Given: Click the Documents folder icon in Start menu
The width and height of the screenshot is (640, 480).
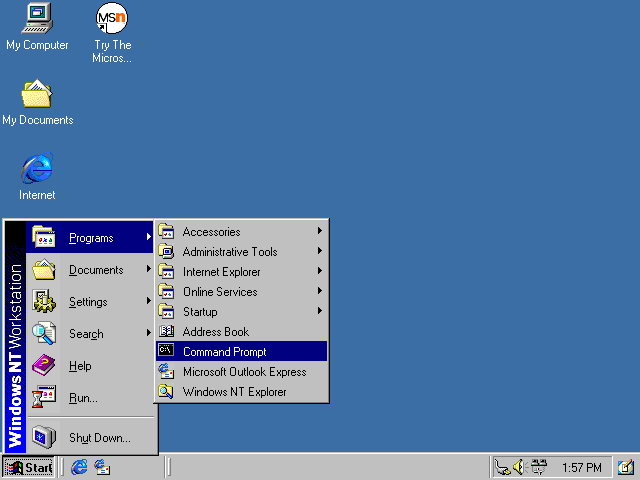Looking at the screenshot, I should point(44,269).
